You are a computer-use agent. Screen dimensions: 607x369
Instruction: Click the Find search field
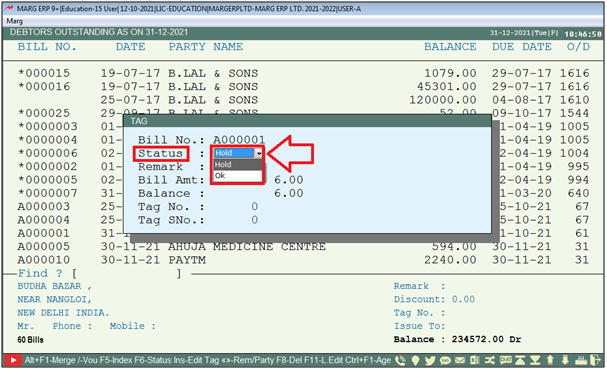tap(127, 274)
